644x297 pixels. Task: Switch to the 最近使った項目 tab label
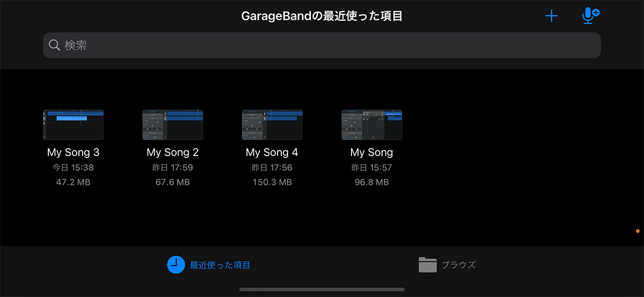point(220,265)
